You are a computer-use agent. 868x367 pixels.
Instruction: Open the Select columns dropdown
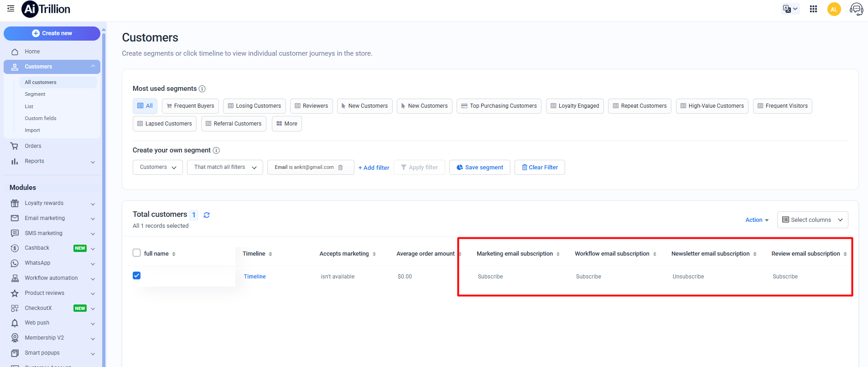click(812, 220)
